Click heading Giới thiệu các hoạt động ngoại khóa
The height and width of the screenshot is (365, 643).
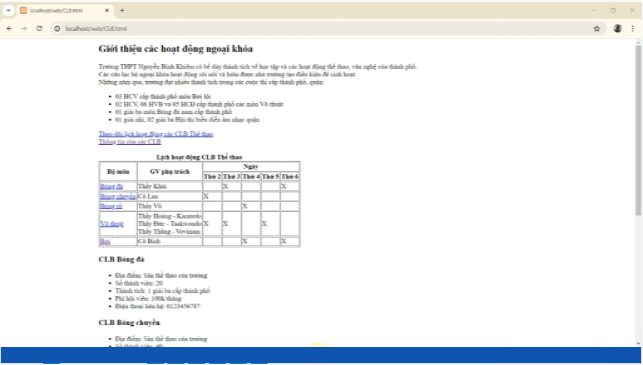176,49
